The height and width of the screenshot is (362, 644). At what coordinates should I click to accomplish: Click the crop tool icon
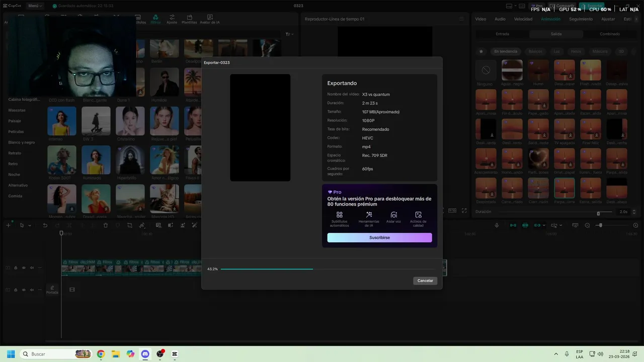click(x=130, y=225)
